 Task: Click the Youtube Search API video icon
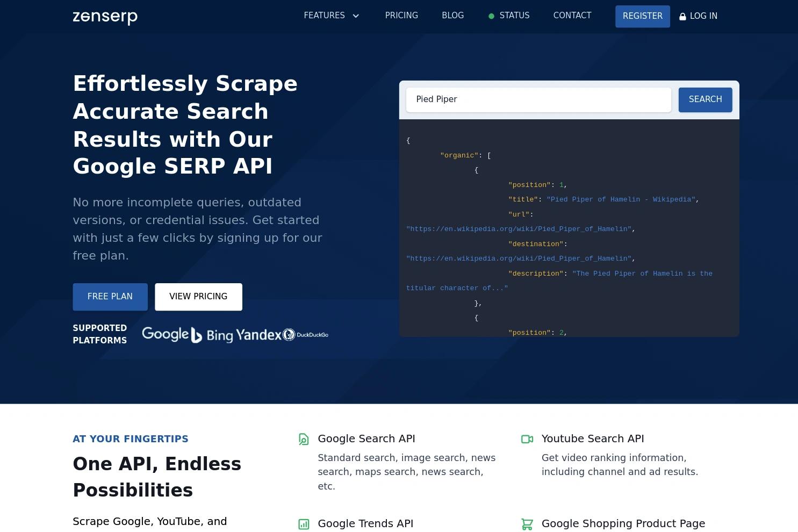[527, 439]
